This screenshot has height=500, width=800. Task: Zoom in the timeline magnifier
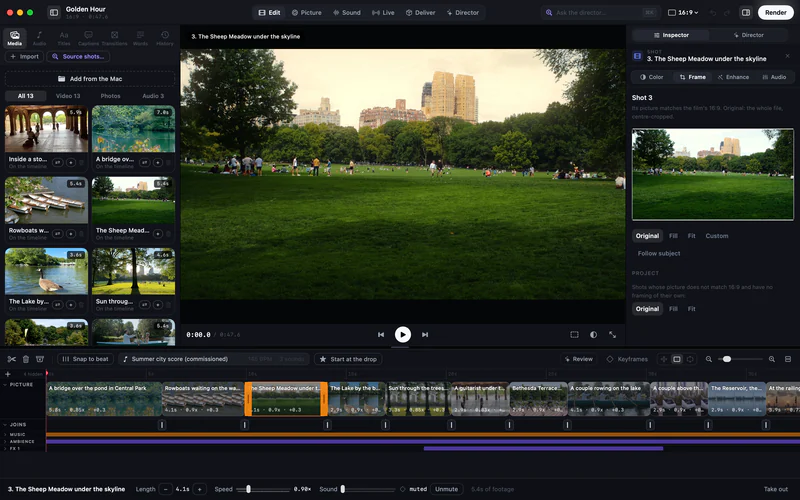(x=772, y=359)
